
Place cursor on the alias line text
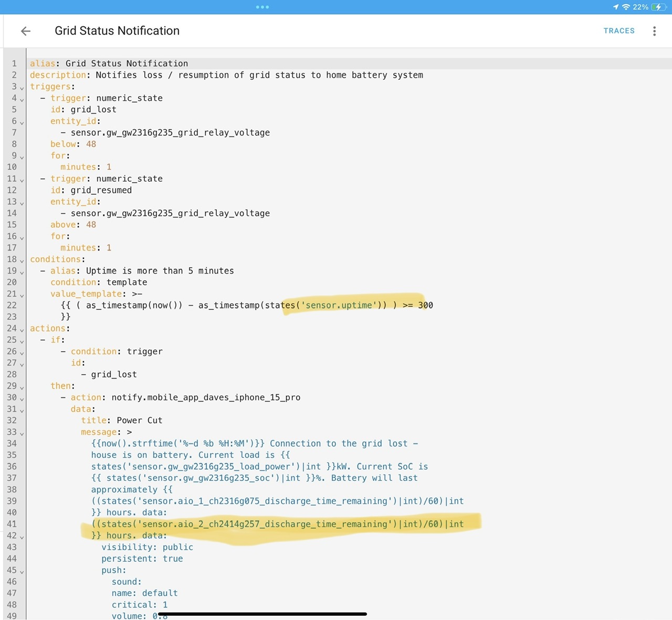click(x=126, y=64)
